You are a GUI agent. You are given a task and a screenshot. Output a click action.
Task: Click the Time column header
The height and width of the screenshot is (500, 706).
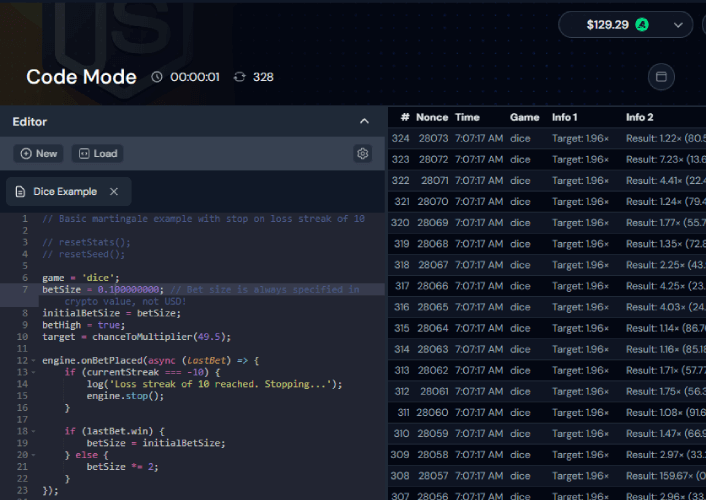click(x=467, y=117)
